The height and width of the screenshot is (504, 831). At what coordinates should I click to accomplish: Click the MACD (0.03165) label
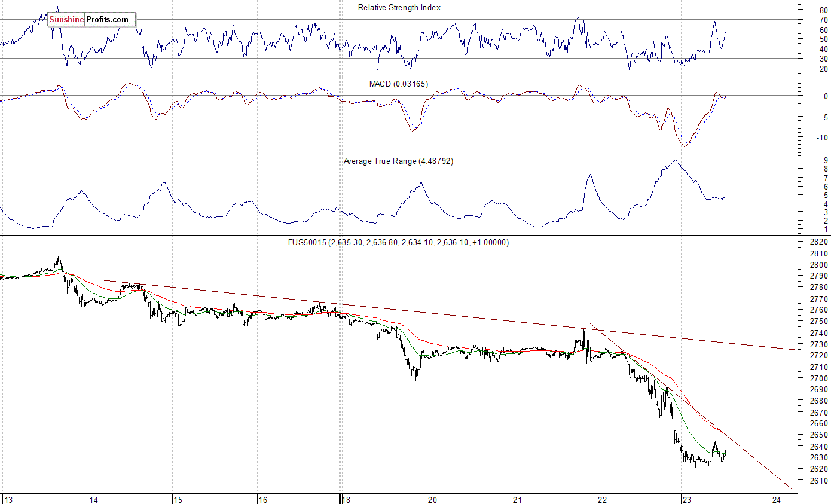[399, 84]
